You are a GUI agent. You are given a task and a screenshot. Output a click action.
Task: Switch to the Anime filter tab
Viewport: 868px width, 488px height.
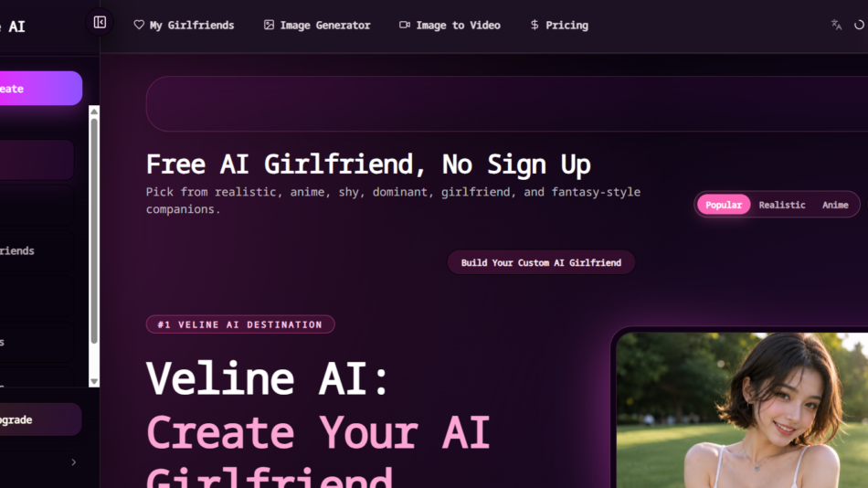pos(835,205)
